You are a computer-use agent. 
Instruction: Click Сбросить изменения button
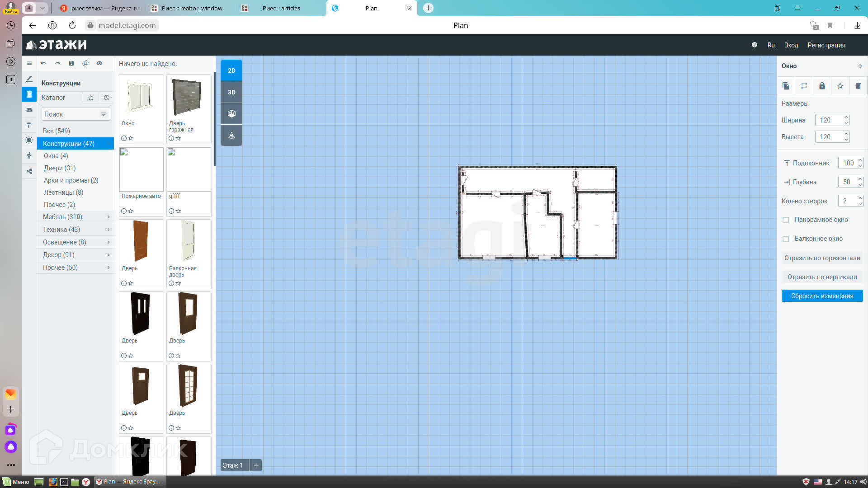pyautogui.click(x=822, y=296)
